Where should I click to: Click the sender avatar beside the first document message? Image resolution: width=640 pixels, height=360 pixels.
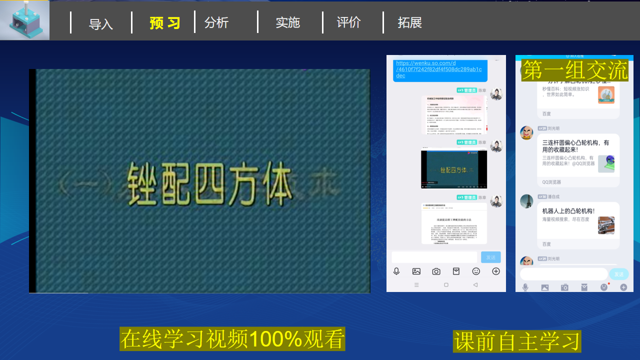pyautogui.click(x=496, y=94)
